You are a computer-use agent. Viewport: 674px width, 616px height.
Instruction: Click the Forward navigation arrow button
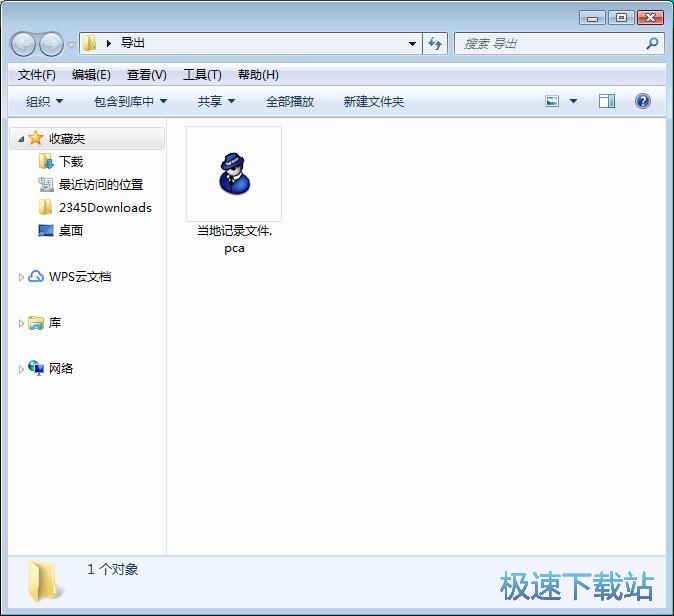coord(52,44)
